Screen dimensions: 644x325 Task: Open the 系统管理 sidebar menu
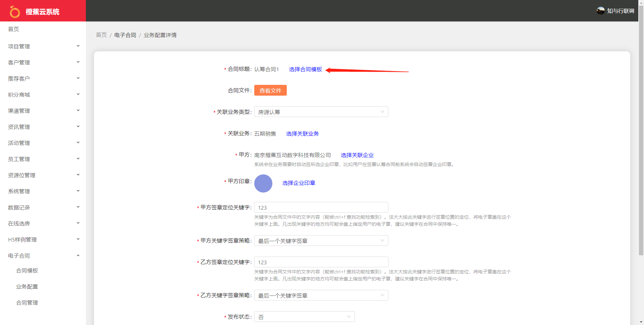[43, 191]
